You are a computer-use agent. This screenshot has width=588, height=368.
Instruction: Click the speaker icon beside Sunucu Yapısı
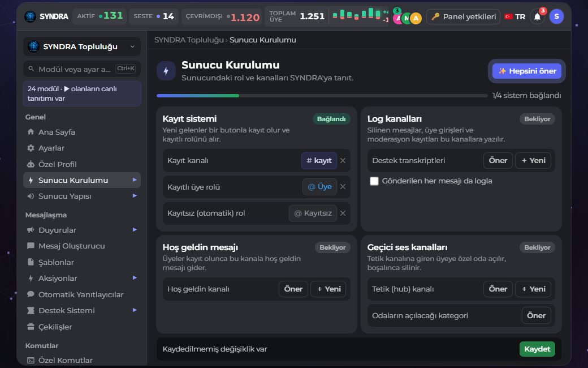click(31, 196)
